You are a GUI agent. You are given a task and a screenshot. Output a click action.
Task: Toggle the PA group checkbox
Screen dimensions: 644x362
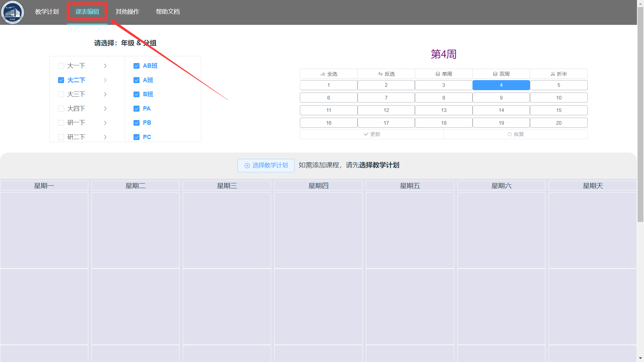click(137, 109)
